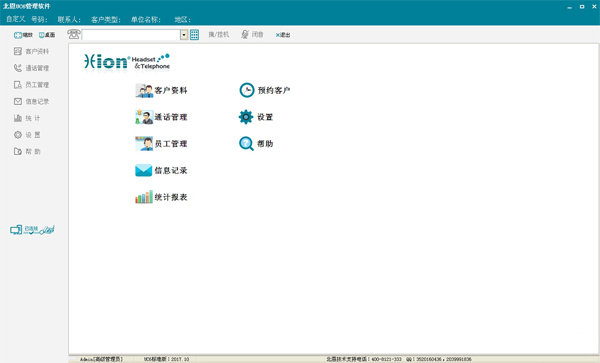
Task: Open 统计报表 bar chart icon
Action: tap(143, 197)
